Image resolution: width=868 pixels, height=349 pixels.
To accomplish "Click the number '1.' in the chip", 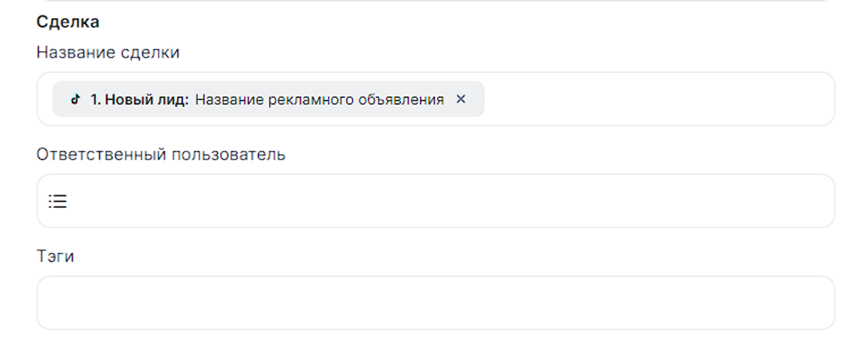I will 96,100.
